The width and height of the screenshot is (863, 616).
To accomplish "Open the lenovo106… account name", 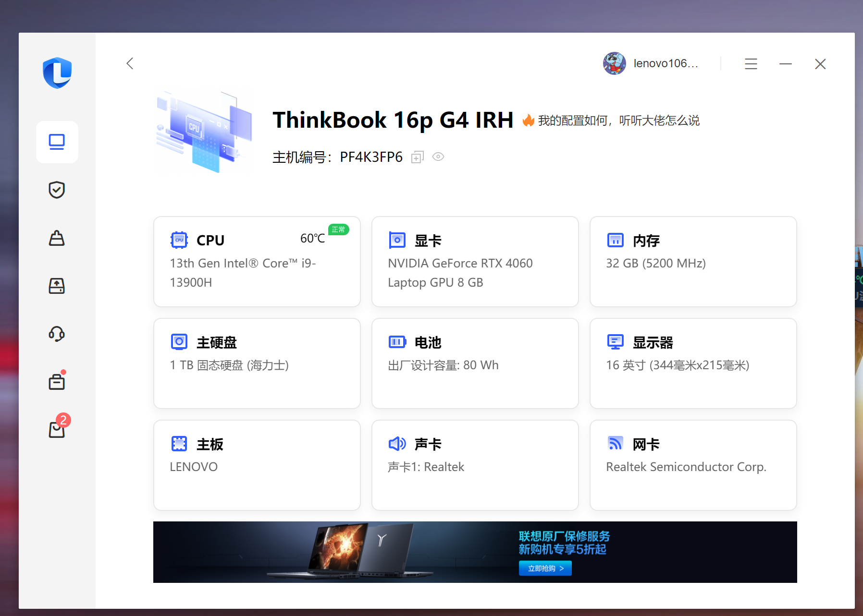I will point(666,63).
